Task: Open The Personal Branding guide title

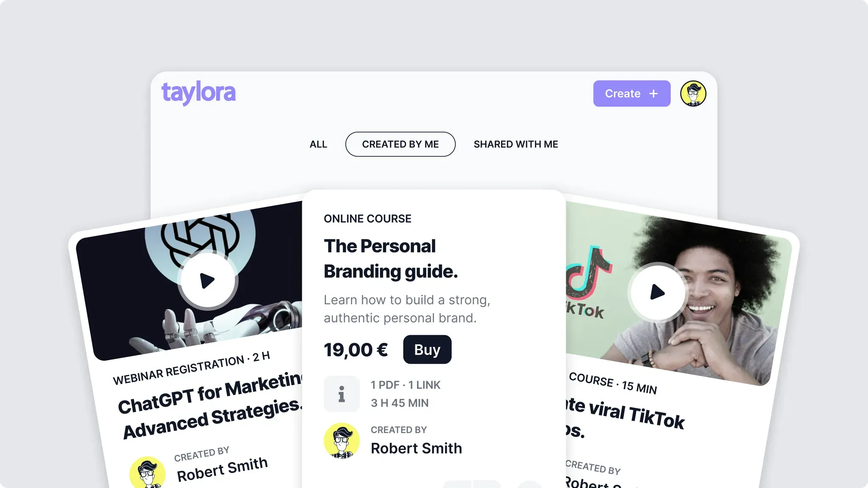Action: point(390,259)
